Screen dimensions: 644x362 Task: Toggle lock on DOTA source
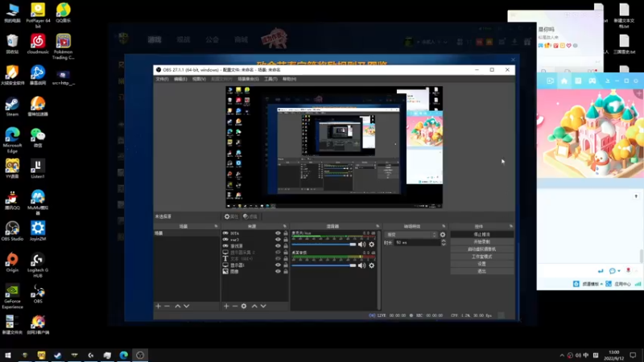coord(286,233)
